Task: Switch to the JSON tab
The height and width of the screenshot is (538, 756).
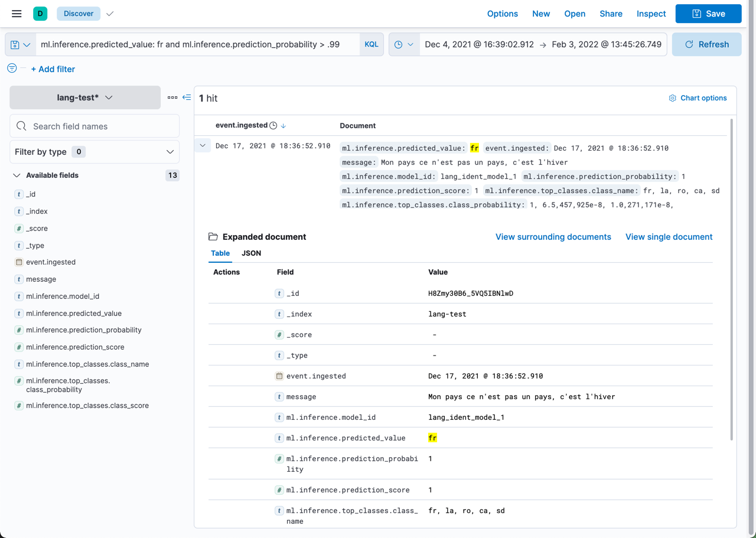Action: click(x=251, y=253)
